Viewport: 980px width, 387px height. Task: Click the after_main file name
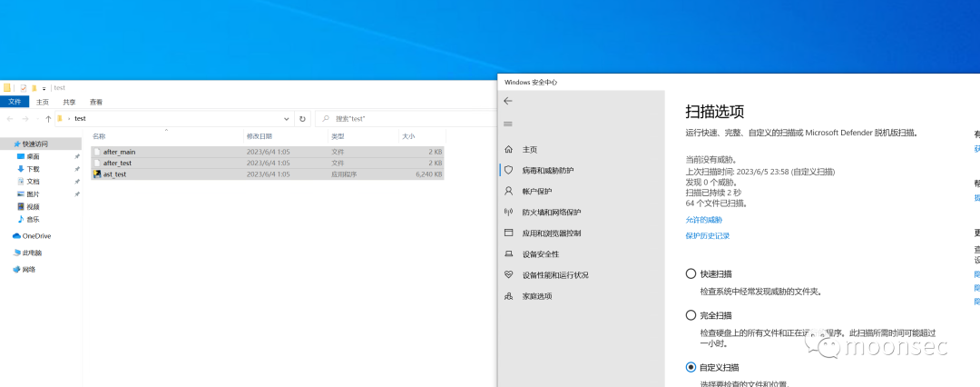point(120,152)
